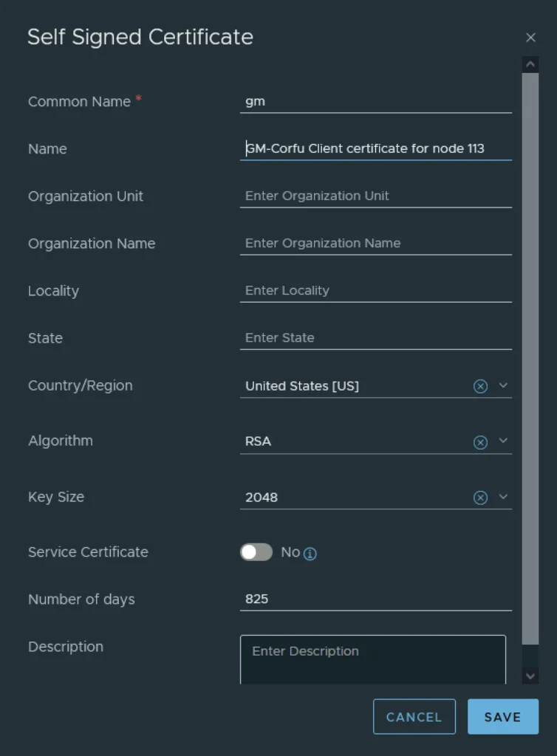Clear the Country/Region selection

[480, 386]
